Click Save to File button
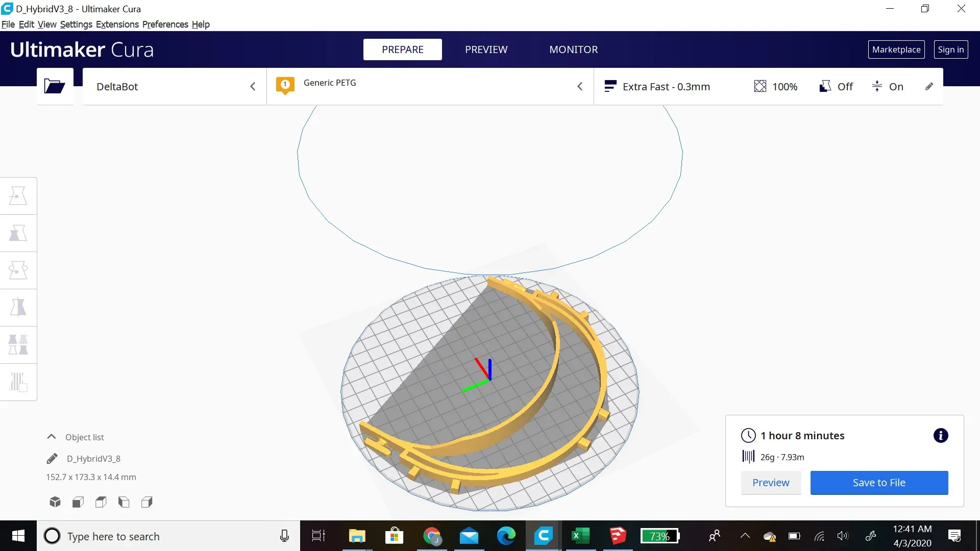This screenshot has height=551, width=980. pos(879,483)
